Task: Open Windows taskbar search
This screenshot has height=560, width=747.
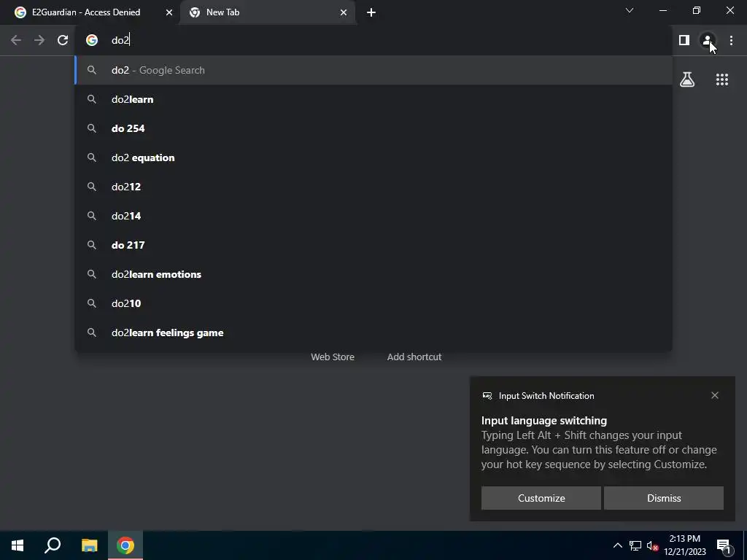Action: [x=53, y=545]
